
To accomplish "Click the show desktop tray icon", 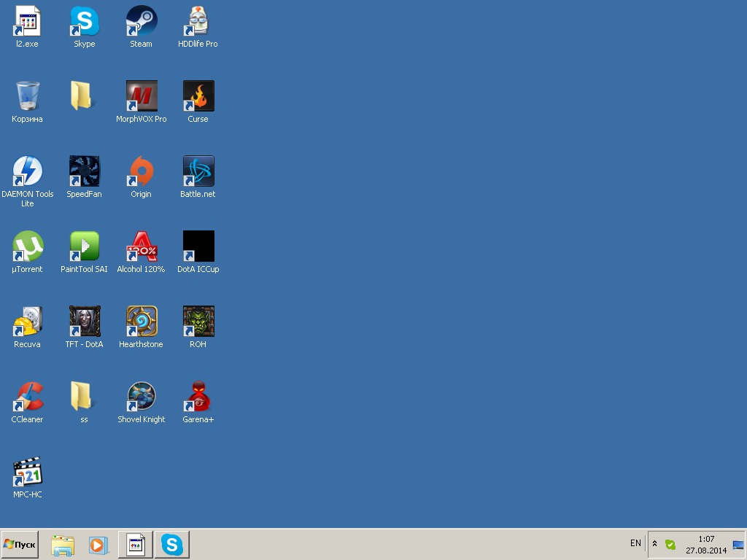I will [738, 545].
